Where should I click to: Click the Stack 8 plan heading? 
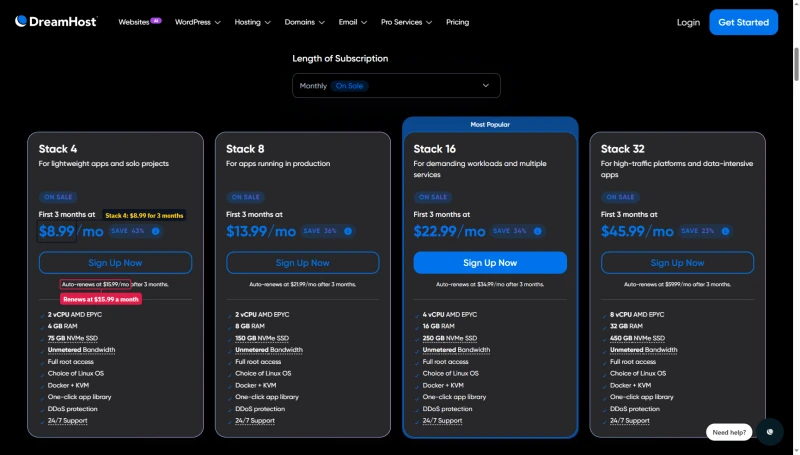(245, 149)
